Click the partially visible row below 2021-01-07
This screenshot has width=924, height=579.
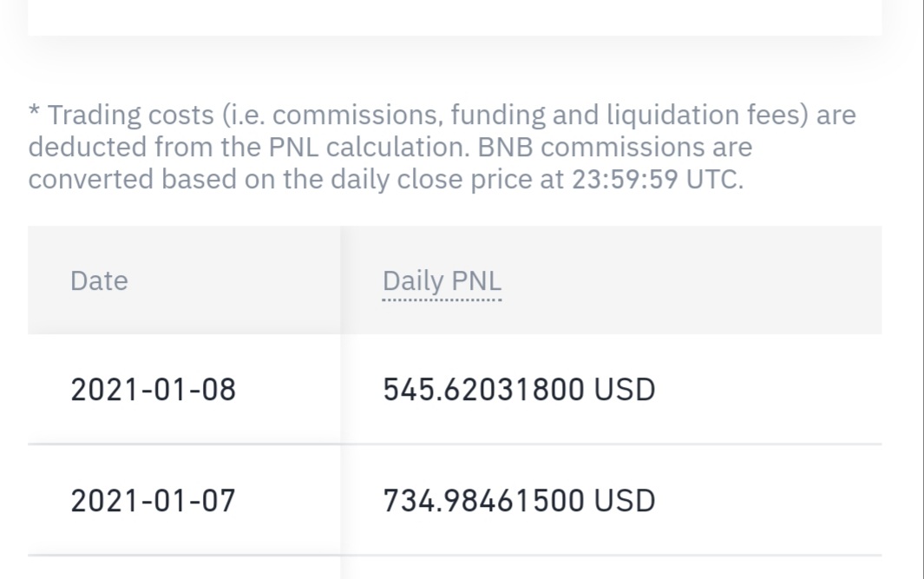pos(455,568)
